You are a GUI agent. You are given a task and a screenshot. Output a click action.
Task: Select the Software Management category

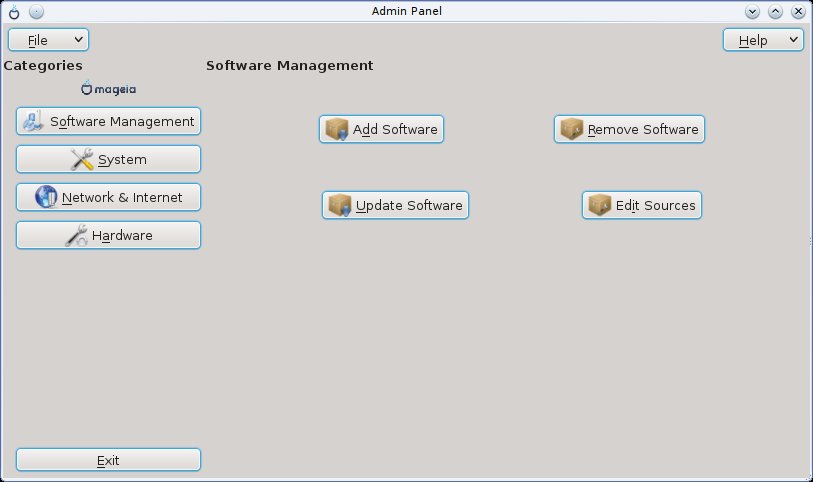[108, 121]
